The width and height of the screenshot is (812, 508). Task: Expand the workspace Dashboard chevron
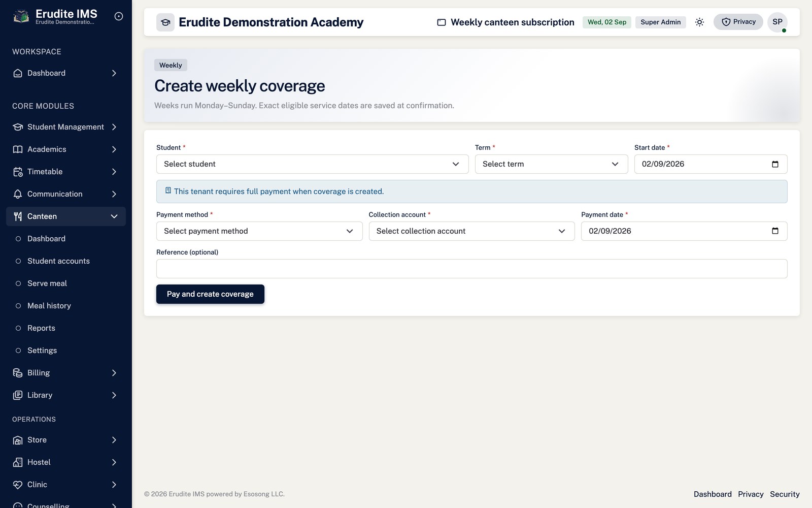coord(114,73)
